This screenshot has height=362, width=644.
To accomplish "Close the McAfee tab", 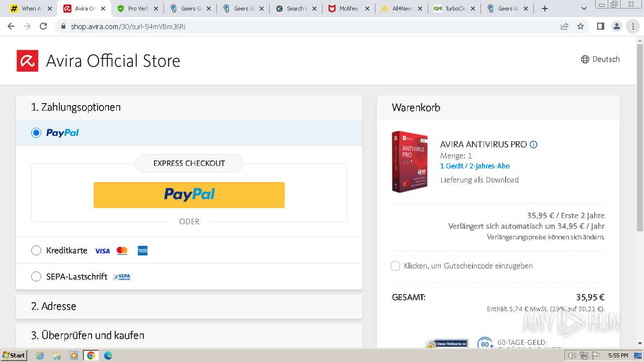I will click(367, 9).
